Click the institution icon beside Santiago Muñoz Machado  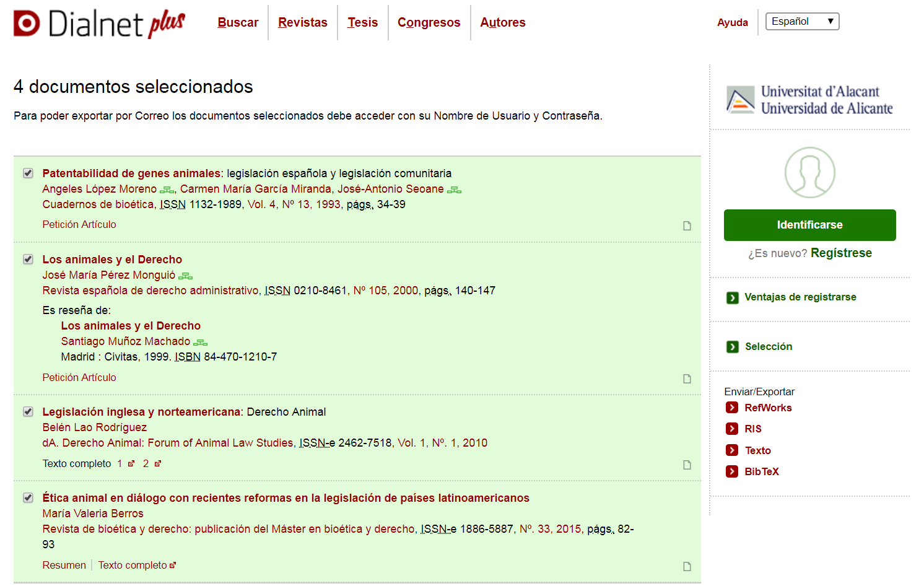(200, 342)
